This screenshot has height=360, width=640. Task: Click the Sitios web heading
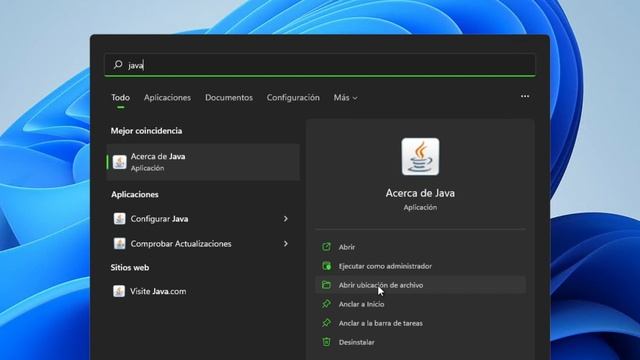130,268
